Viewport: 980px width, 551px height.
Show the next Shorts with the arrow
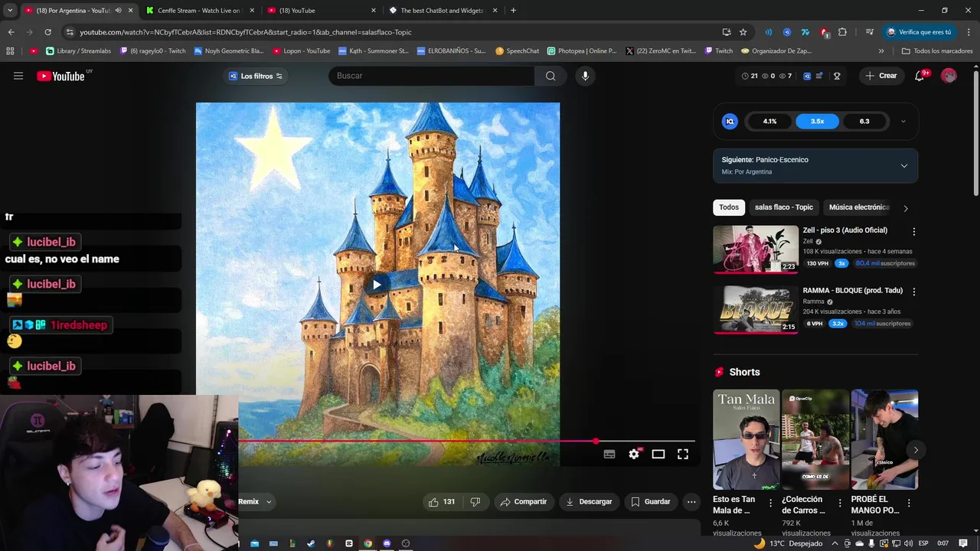tap(916, 450)
